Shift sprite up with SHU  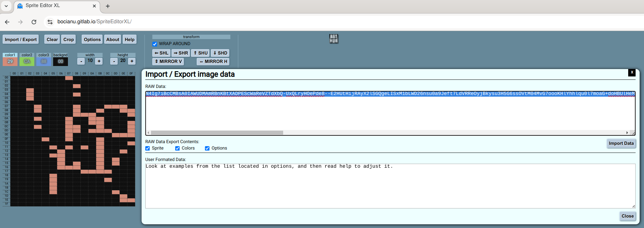click(x=200, y=53)
